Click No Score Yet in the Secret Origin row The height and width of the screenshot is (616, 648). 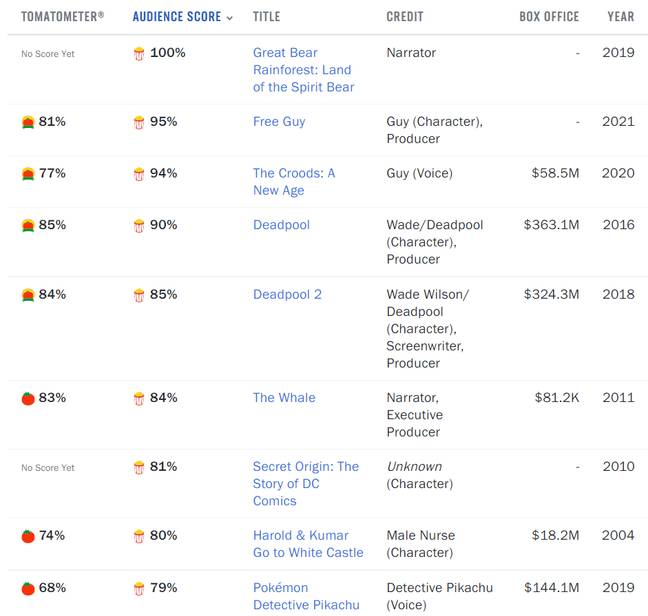tap(48, 468)
